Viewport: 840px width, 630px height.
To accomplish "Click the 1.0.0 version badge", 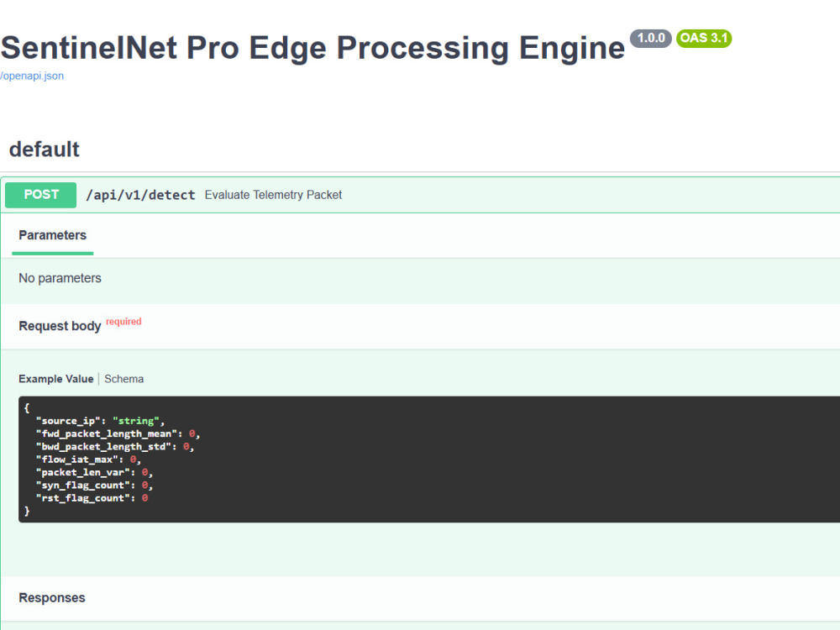I will (x=650, y=39).
